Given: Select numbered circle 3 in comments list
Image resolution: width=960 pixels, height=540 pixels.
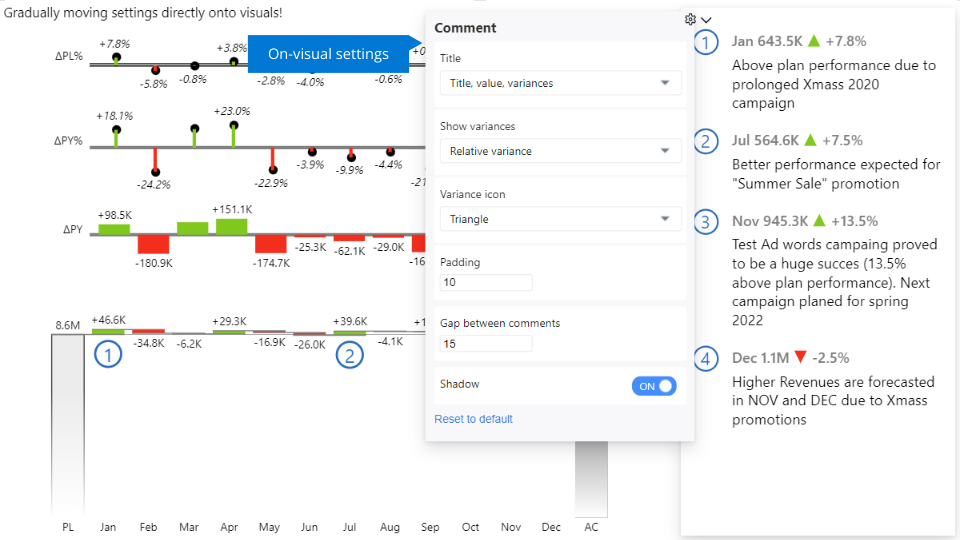Looking at the screenshot, I should point(707,221).
